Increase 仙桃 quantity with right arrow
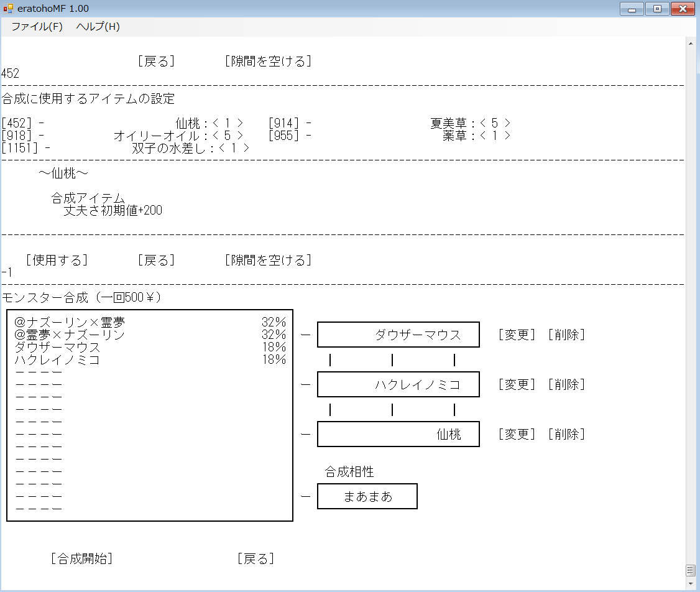Image resolution: width=700 pixels, height=592 pixels. (x=240, y=123)
